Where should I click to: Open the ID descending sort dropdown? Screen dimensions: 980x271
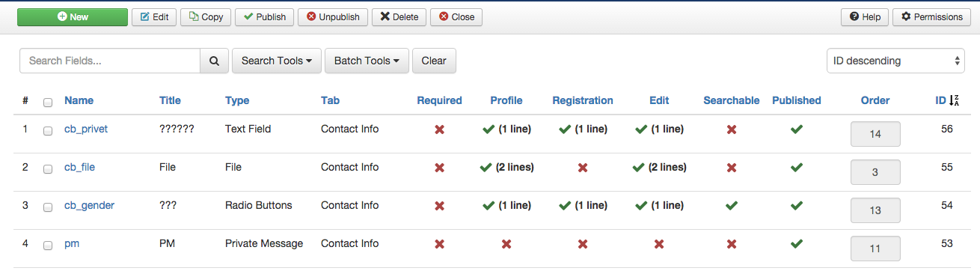[895, 61]
